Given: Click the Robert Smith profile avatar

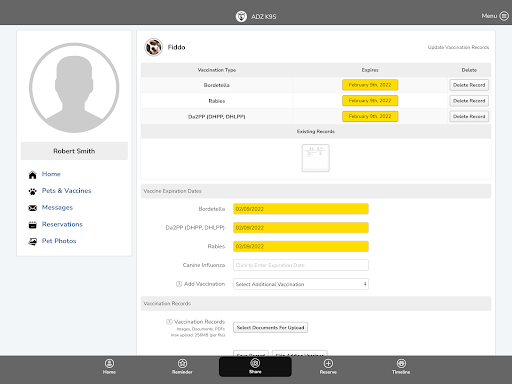Looking at the screenshot, I should point(74,88).
